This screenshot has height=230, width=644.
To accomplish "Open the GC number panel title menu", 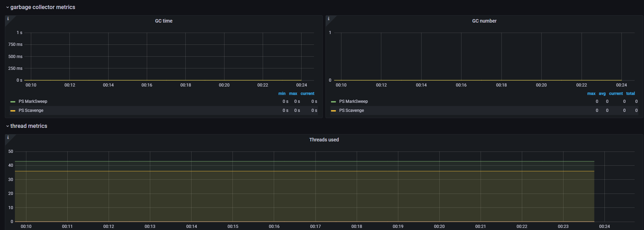I will click(x=484, y=21).
